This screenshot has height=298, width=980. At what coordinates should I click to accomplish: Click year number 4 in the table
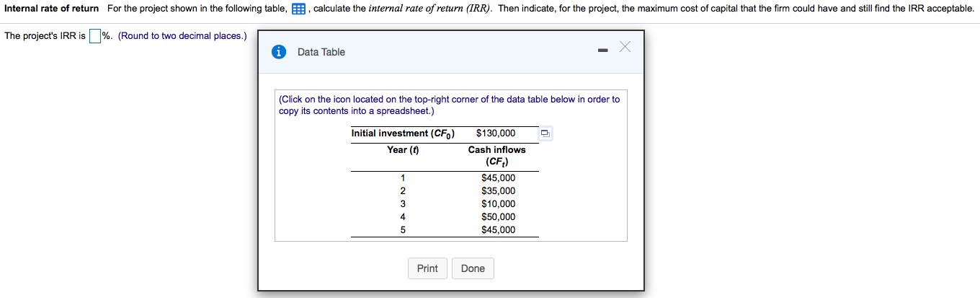(403, 217)
